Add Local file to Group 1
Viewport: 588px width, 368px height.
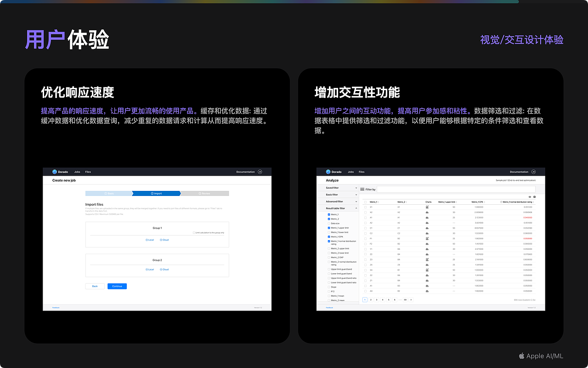150,240
